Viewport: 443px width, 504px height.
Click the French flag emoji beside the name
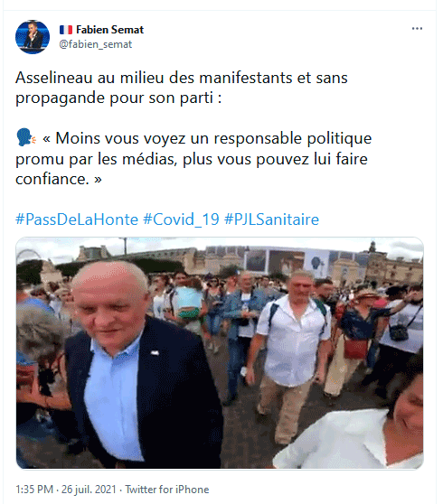click(66, 30)
